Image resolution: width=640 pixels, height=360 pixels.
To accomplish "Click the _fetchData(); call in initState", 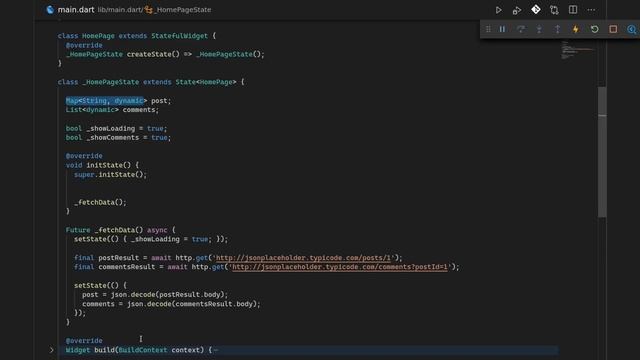I will click(100, 202).
